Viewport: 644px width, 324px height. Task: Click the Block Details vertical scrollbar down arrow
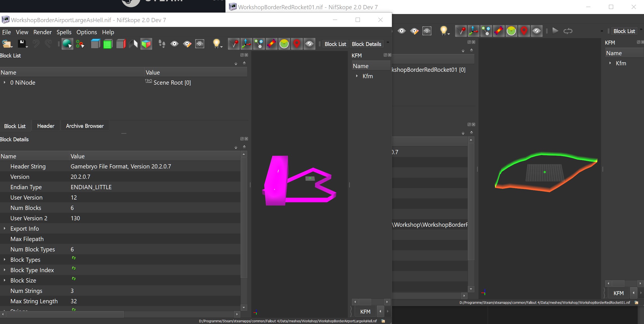point(244,307)
